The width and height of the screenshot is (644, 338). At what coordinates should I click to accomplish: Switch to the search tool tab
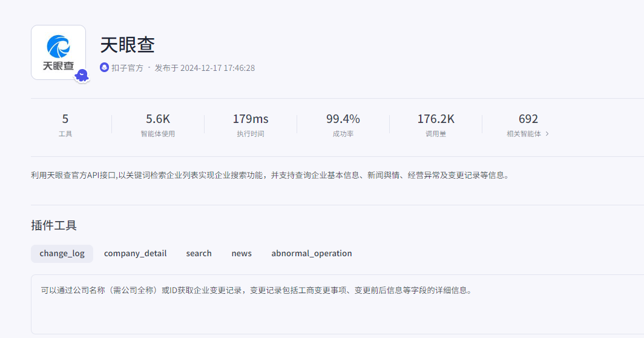pyautogui.click(x=199, y=253)
